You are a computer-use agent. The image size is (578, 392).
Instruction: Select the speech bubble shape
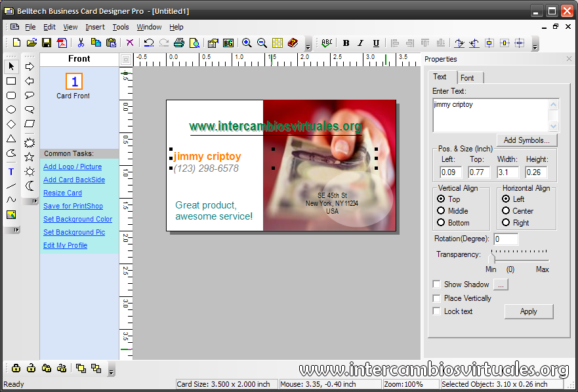[x=30, y=95]
